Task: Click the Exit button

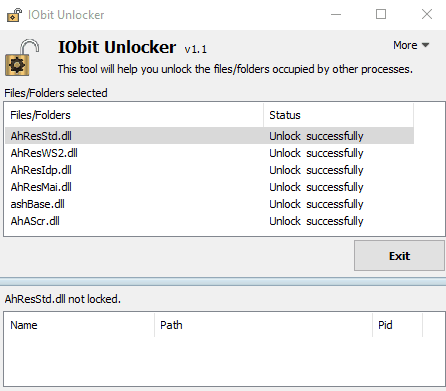Action: [399, 256]
